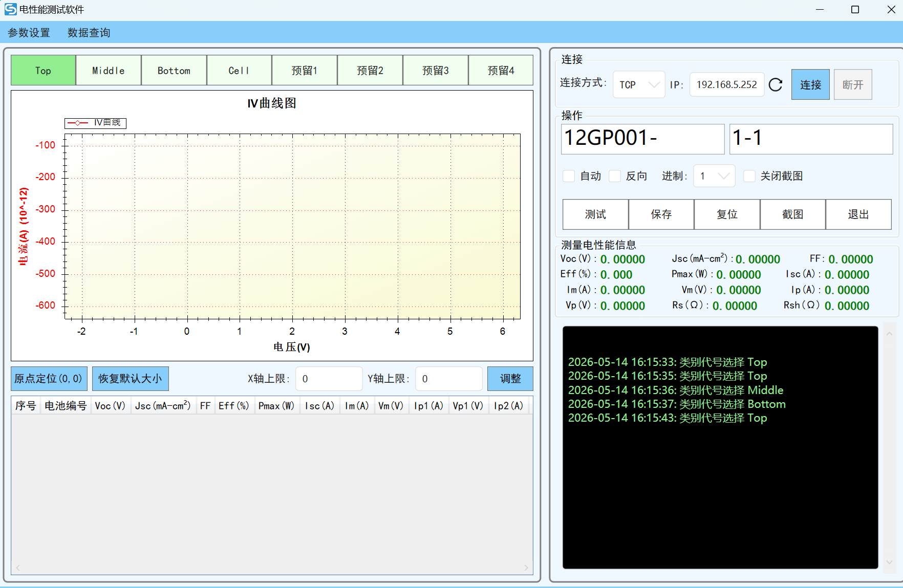This screenshot has width=903, height=588.
Task: Toggle the 反向 checkbox
Action: 615,176
